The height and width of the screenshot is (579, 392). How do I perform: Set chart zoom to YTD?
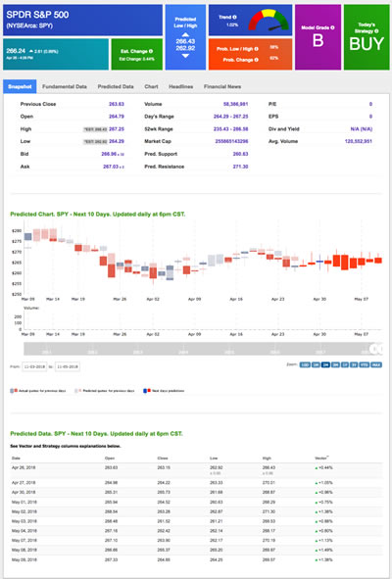[x=365, y=364]
